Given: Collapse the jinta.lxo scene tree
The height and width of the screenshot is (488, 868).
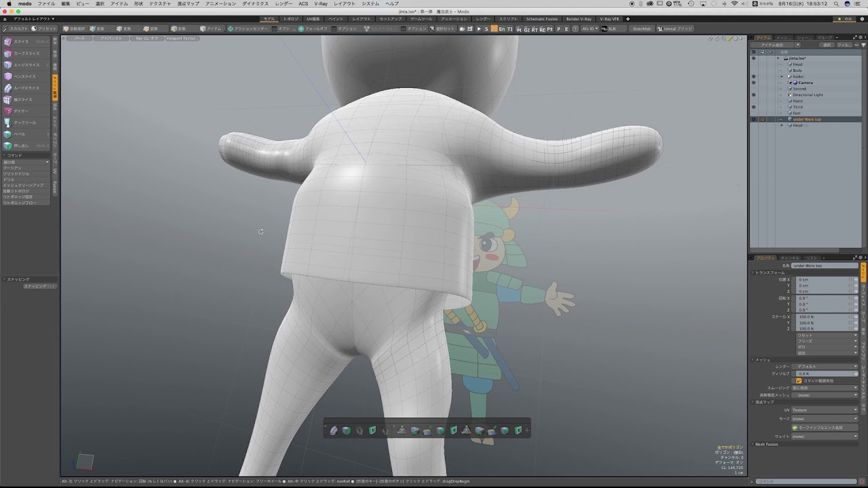Looking at the screenshot, I should (778, 58).
